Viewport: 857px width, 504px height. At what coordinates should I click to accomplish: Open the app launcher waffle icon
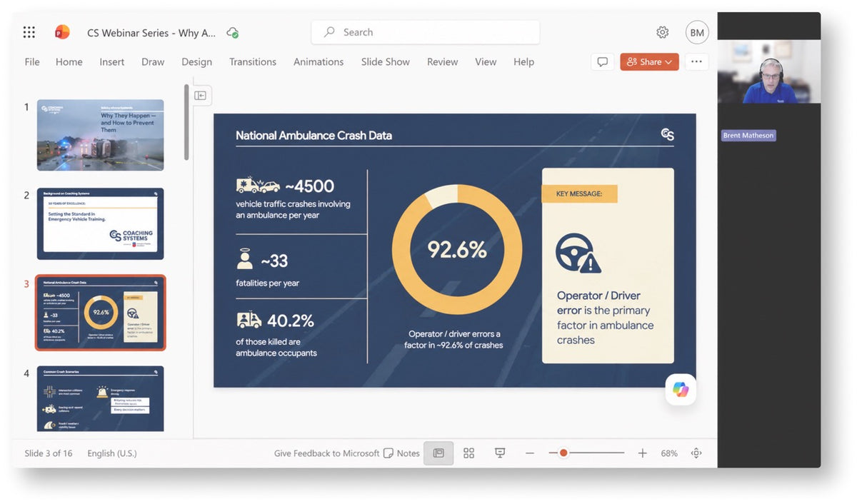29,32
